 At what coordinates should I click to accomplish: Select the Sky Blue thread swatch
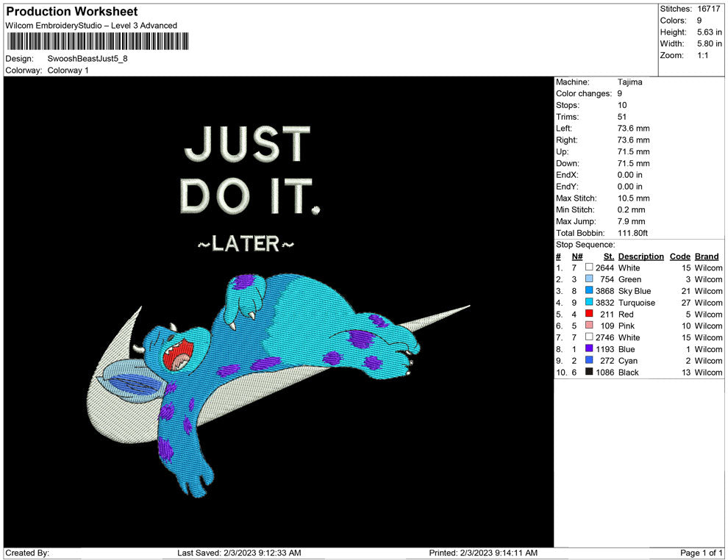pyautogui.click(x=589, y=291)
